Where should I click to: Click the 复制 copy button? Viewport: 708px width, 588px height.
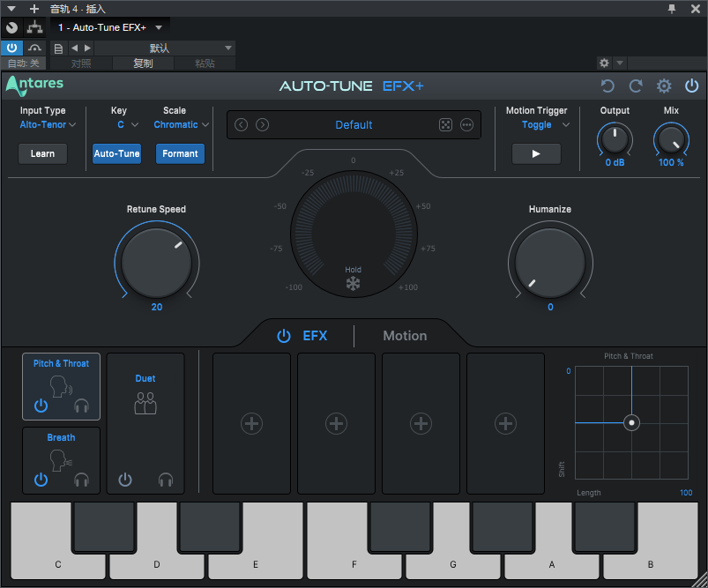[143, 63]
